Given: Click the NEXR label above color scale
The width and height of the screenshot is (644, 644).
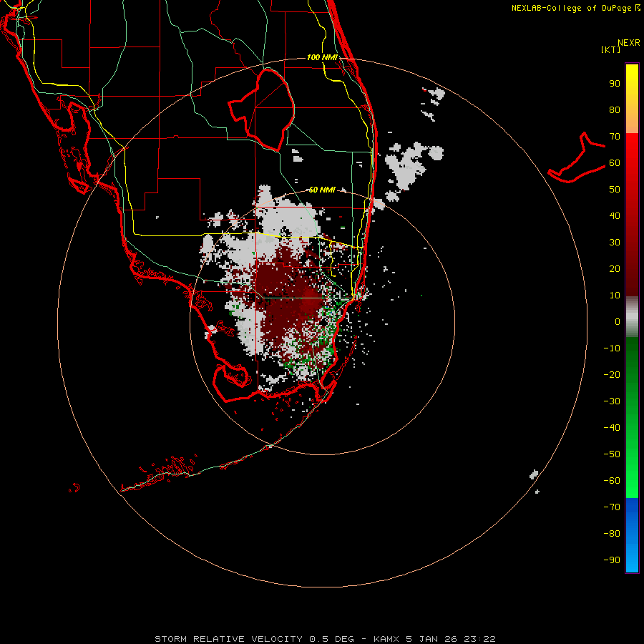Looking at the screenshot, I should click(629, 43).
